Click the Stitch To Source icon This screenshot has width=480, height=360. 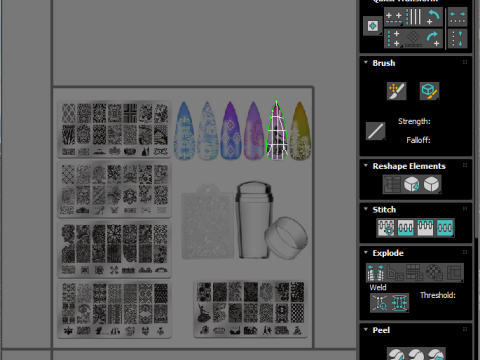pos(425,228)
